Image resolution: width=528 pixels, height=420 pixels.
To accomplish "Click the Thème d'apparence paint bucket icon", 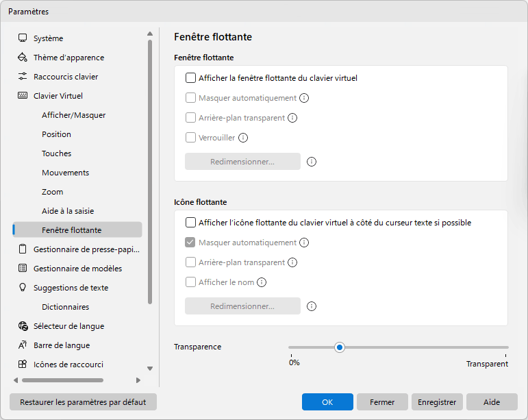I will (23, 58).
